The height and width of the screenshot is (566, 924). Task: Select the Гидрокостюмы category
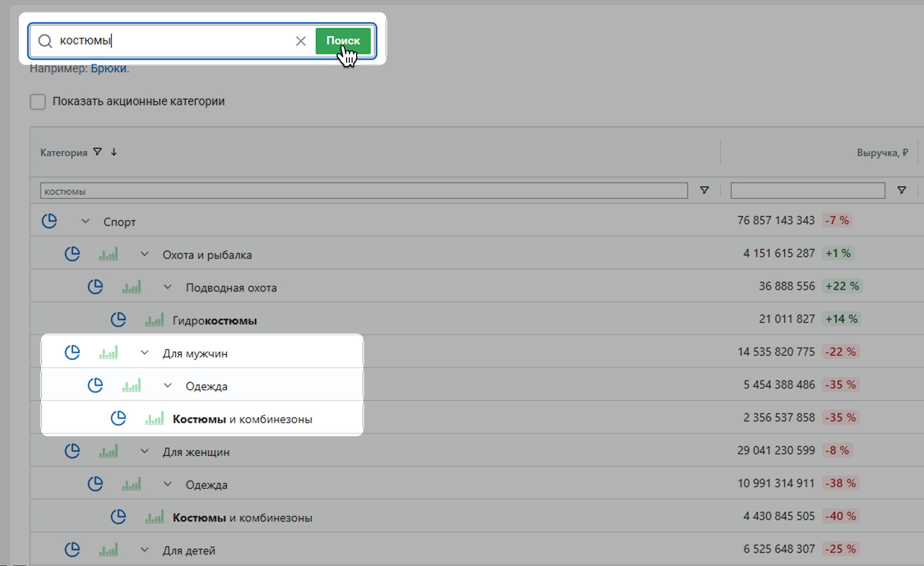point(215,320)
